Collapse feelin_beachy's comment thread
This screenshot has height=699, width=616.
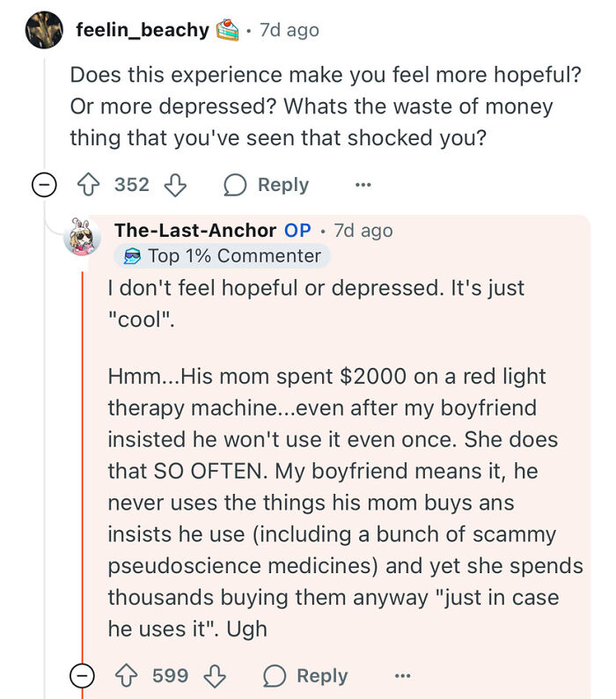tap(45, 185)
